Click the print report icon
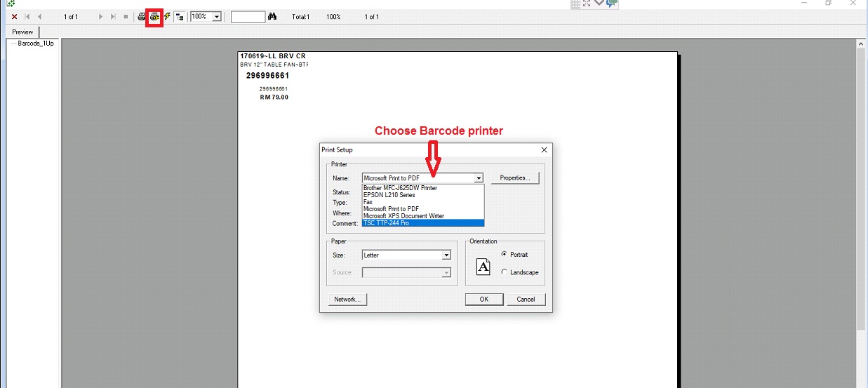 [142, 16]
